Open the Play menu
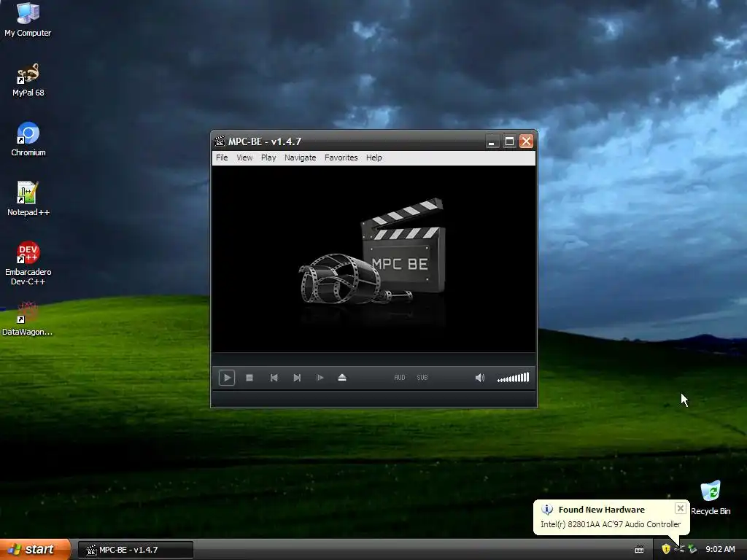747x560 pixels. tap(268, 157)
